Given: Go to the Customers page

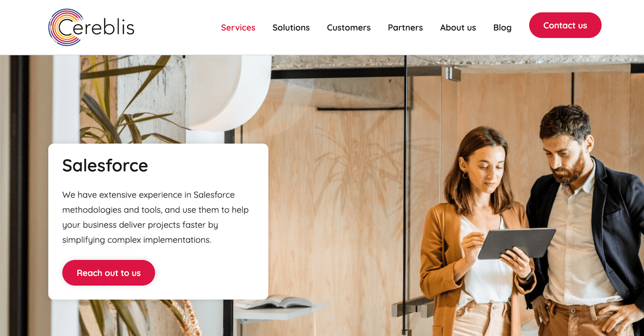Looking at the screenshot, I should [349, 27].
